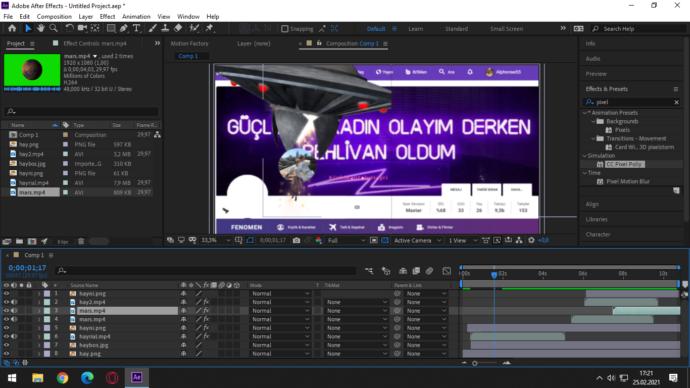The width and height of the screenshot is (690, 388).
Task: Select Pixel Motion Blur effect
Action: coord(628,181)
